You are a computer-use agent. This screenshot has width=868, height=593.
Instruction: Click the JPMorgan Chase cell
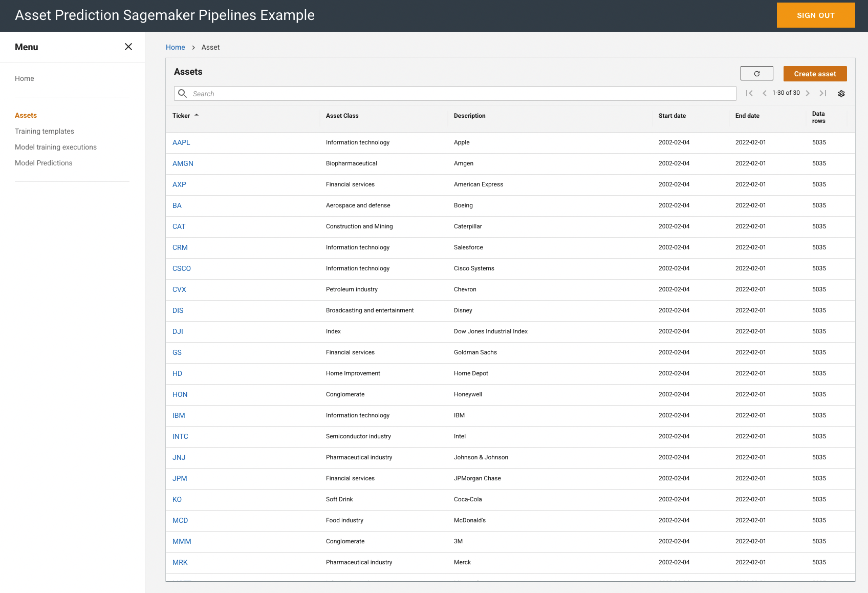(x=478, y=478)
